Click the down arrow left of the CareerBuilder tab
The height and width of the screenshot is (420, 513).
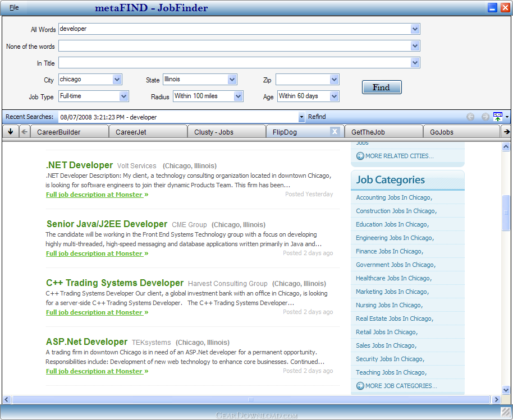tap(11, 132)
